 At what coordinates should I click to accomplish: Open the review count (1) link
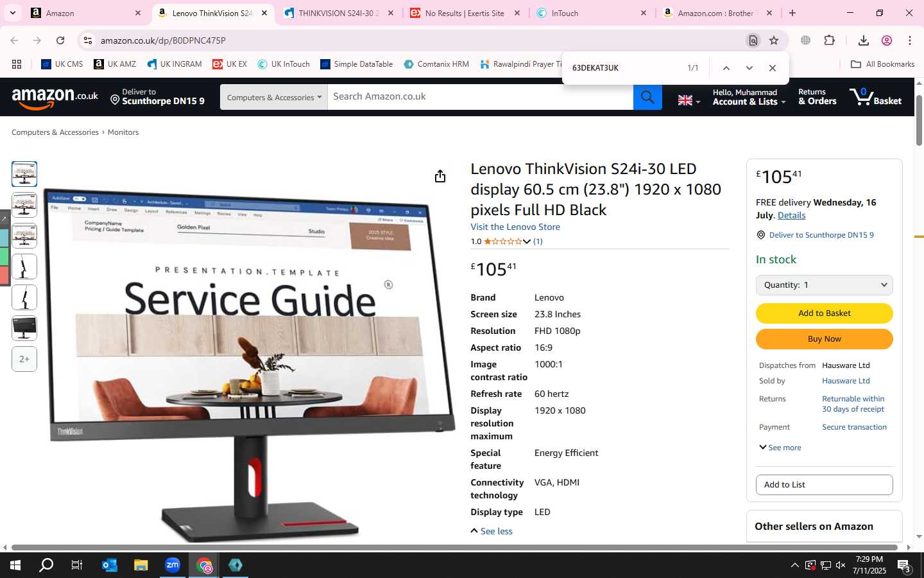coord(538,242)
